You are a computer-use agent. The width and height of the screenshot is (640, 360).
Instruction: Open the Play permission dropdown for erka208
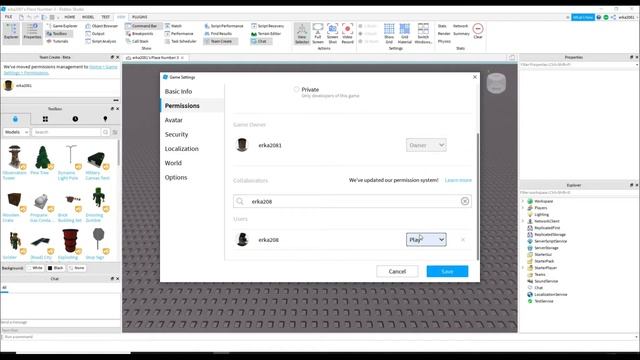[x=426, y=240]
